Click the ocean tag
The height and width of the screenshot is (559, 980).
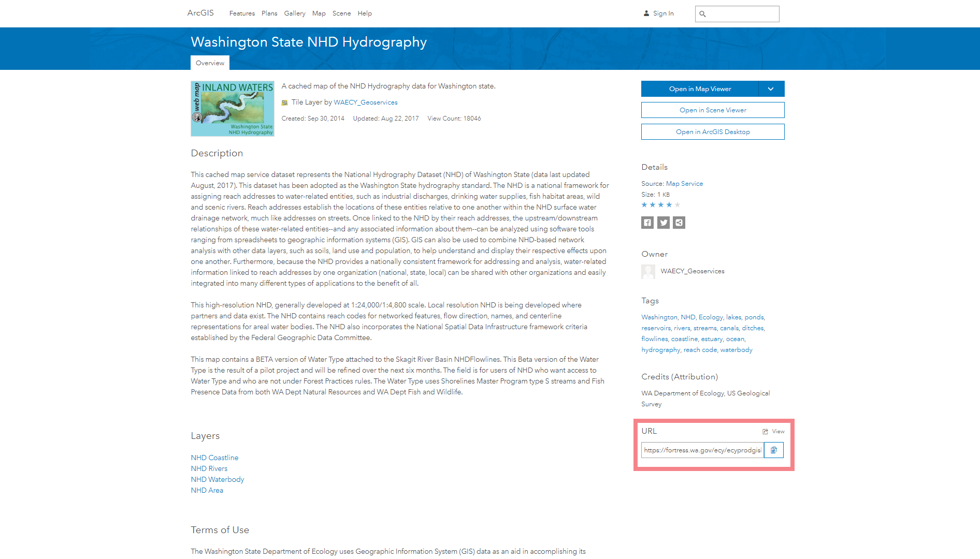(735, 339)
